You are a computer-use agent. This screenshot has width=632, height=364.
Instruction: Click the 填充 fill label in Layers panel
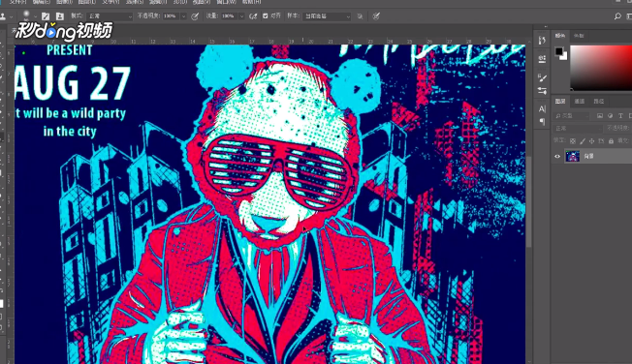(622, 140)
